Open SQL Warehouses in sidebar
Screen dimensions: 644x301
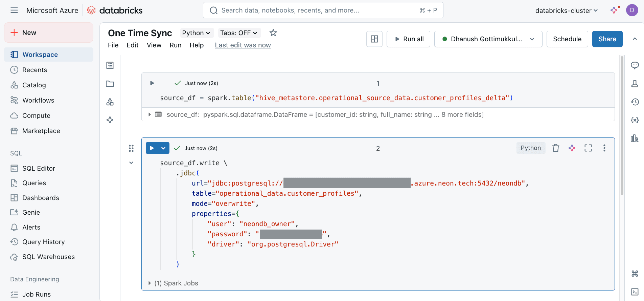[x=49, y=257]
